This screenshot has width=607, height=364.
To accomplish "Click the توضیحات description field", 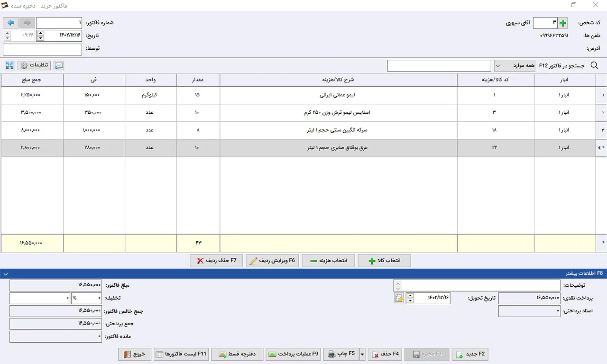I will click(477, 285).
